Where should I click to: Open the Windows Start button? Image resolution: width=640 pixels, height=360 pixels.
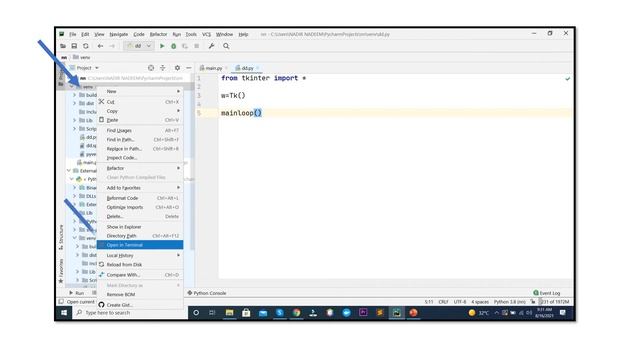pos(64,313)
